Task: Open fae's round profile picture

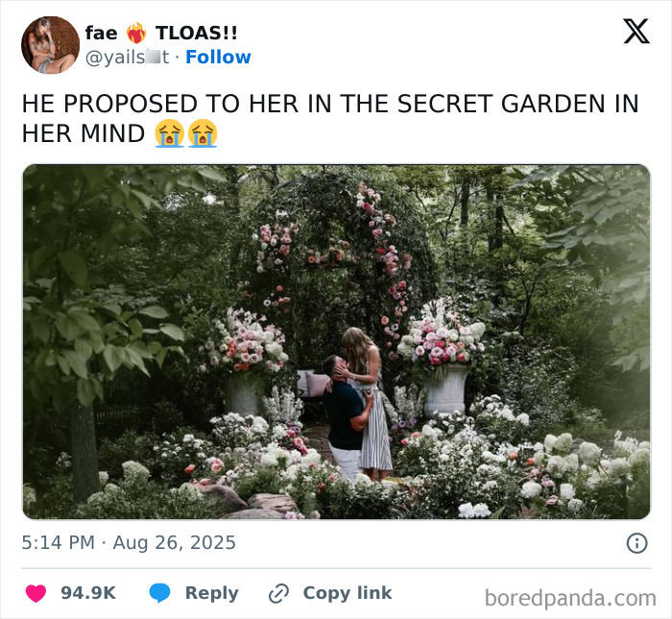Action: point(50,45)
